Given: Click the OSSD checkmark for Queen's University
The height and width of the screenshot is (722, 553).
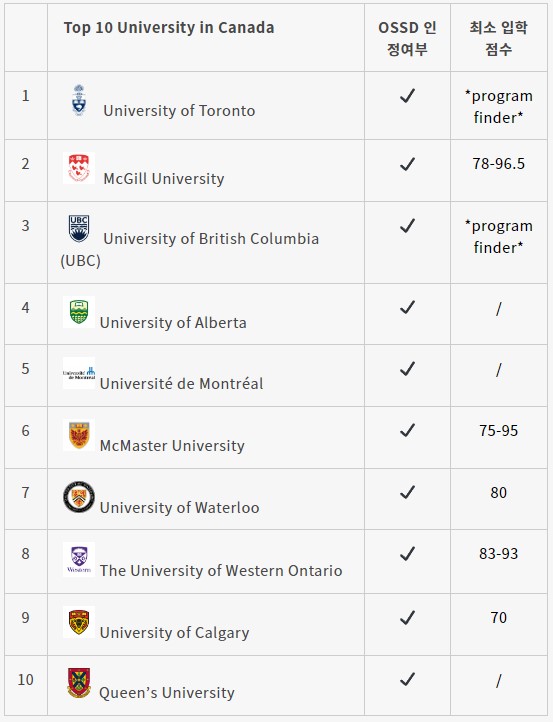Looking at the screenshot, I should (x=407, y=679).
